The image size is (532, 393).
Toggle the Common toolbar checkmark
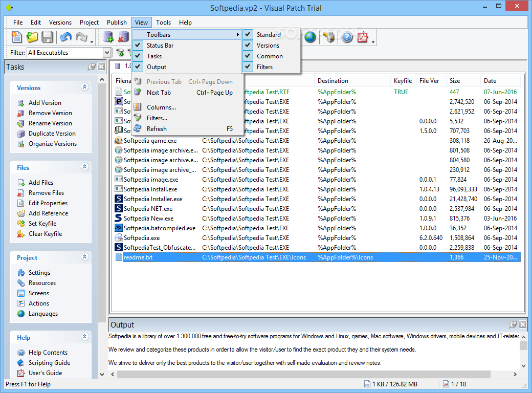pyautogui.click(x=248, y=56)
